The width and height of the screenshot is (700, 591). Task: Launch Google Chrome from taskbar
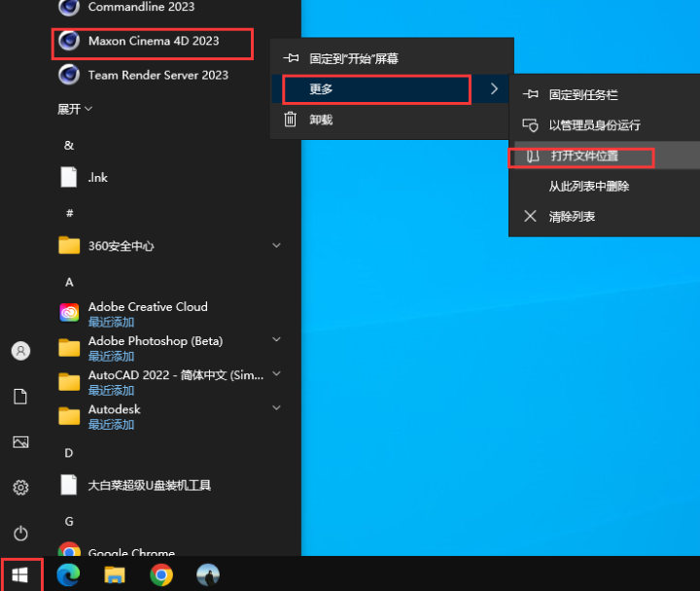[161, 574]
